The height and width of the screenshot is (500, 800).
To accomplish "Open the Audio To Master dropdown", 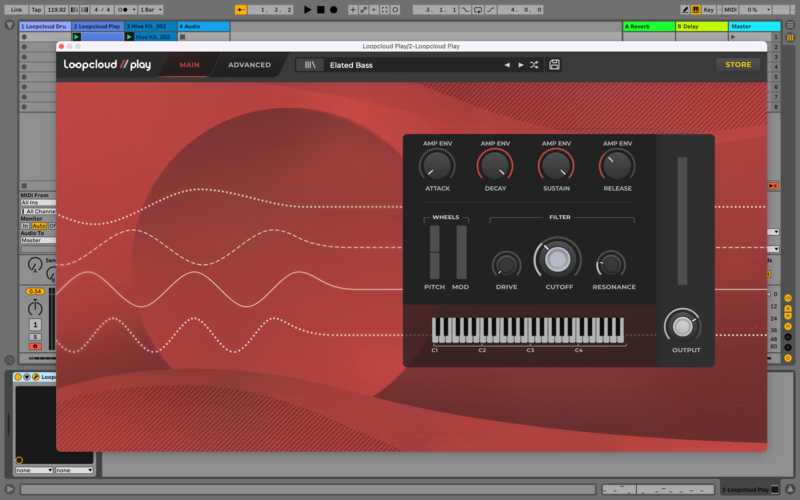I will pos(38,240).
